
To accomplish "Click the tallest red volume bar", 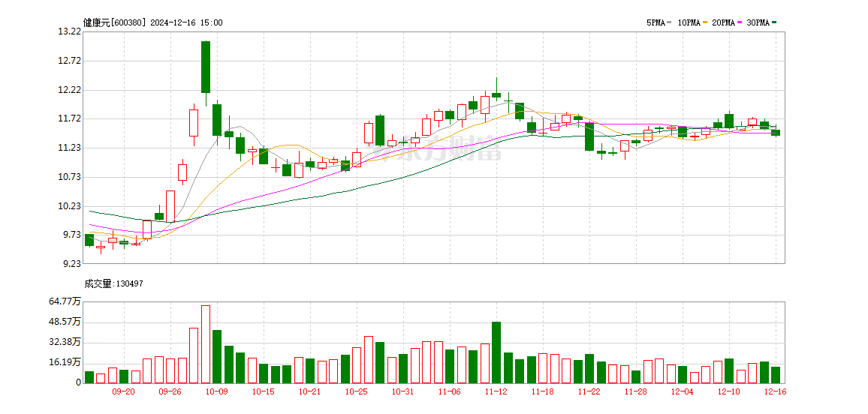I will [x=206, y=344].
